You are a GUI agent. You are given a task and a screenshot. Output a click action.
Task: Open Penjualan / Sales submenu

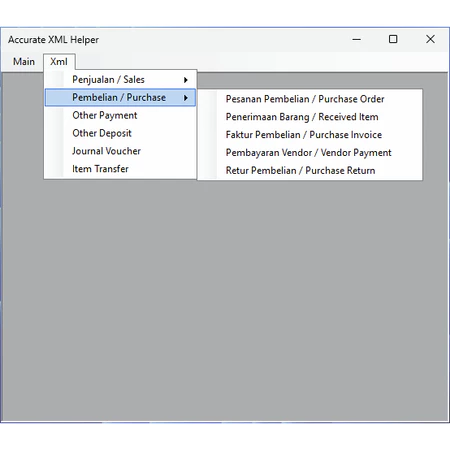[x=120, y=80]
